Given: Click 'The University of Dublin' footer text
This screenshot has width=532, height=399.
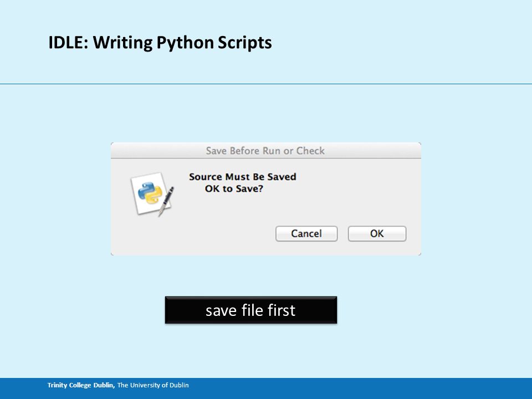Looking at the screenshot, I should pos(153,385).
